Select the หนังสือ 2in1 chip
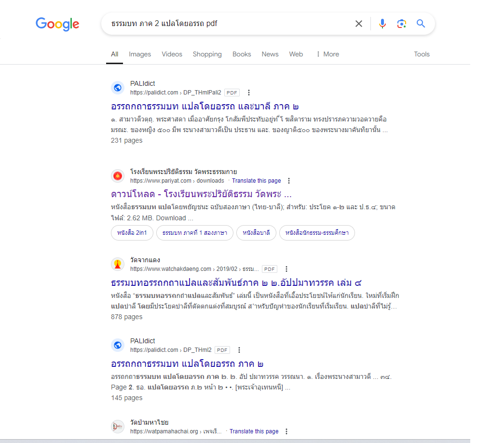The width and height of the screenshot is (504, 443). coord(132,233)
